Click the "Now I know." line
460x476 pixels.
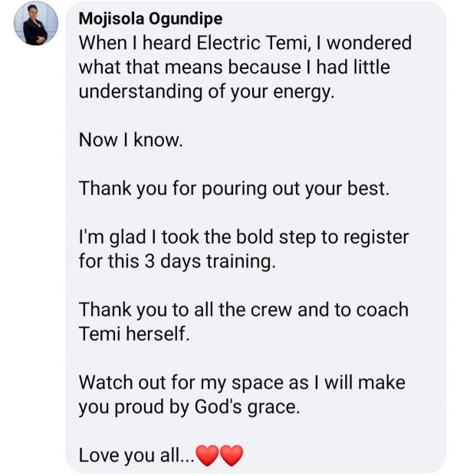[x=131, y=140]
